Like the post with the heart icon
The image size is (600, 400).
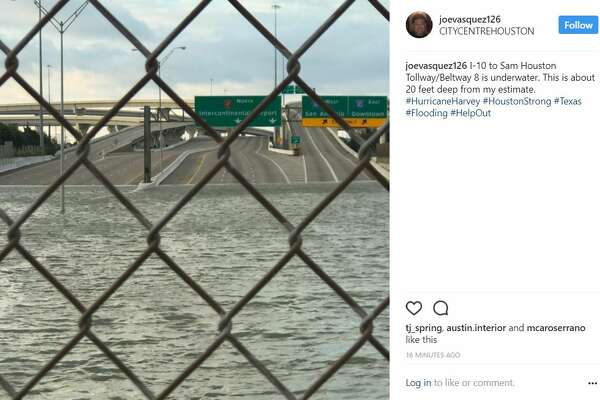point(414,308)
